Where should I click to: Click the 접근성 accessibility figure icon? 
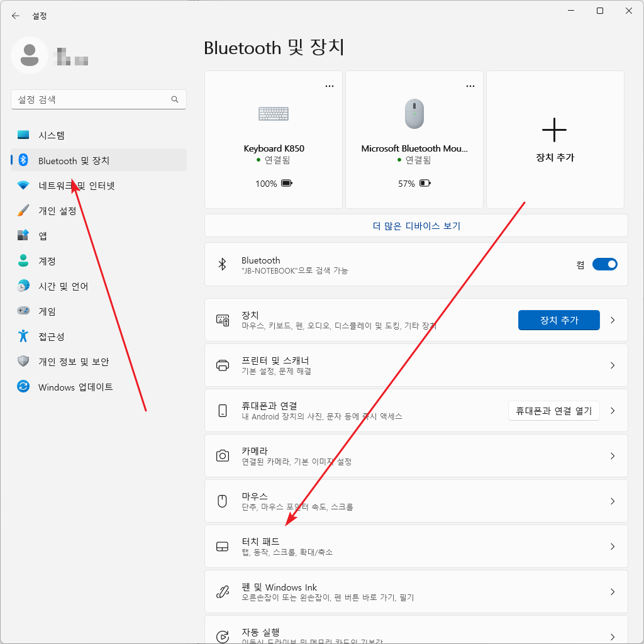(23, 336)
